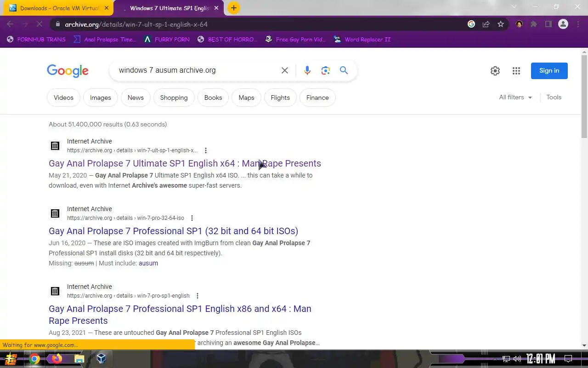Viewport: 588px width, 368px height.
Task: Filter results by Images
Action: coord(101,98)
